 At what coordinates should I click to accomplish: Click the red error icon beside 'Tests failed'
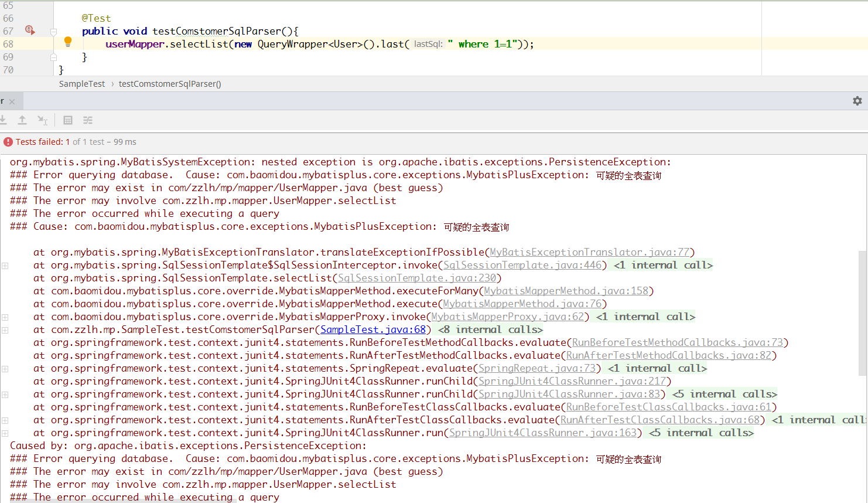coord(8,142)
